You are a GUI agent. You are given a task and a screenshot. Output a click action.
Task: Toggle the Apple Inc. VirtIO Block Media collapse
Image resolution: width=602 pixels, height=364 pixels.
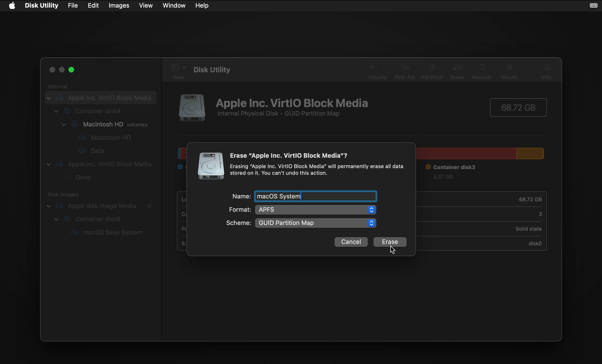click(x=49, y=98)
